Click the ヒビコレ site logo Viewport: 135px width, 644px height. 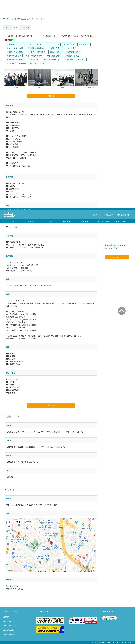pos(9,215)
